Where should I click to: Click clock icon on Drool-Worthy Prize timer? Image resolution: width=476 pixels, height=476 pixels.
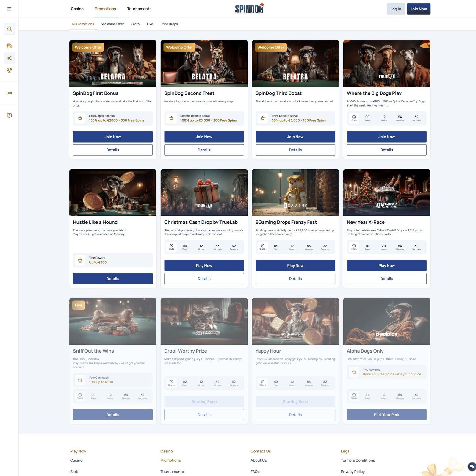[171, 382]
